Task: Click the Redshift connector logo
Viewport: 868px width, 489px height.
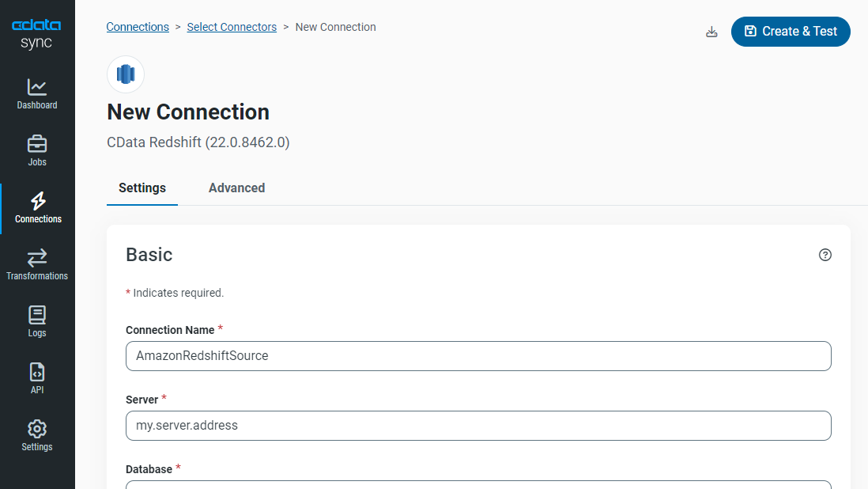Action: [126, 74]
